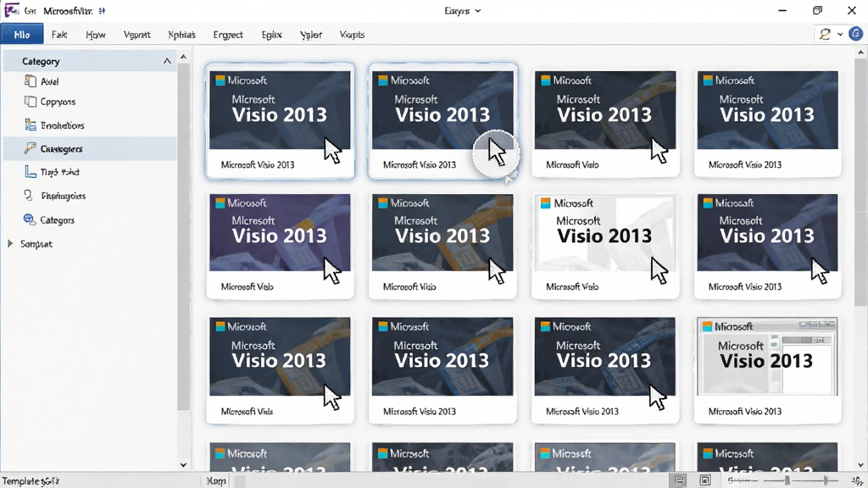Open the Visio card with circled cursor
868x488 pixels.
(x=442, y=121)
